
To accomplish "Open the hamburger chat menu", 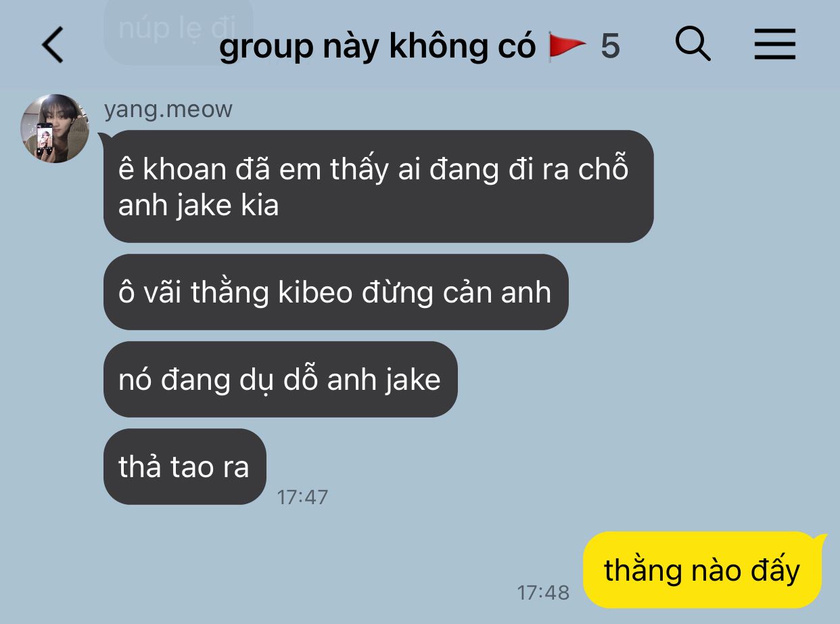I will point(775,45).
